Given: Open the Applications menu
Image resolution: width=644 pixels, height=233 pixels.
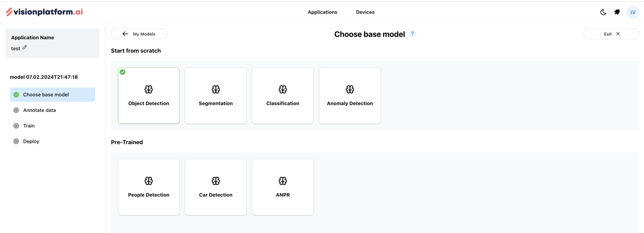Looking at the screenshot, I should coord(322,12).
